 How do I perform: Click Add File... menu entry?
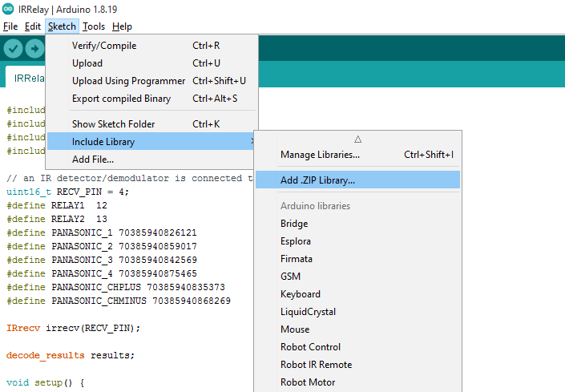(x=93, y=160)
